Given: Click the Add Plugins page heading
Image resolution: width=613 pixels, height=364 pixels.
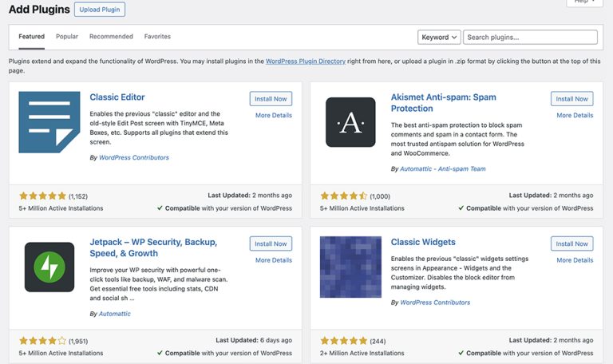Looking at the screenshot, I should click(39, 10).
